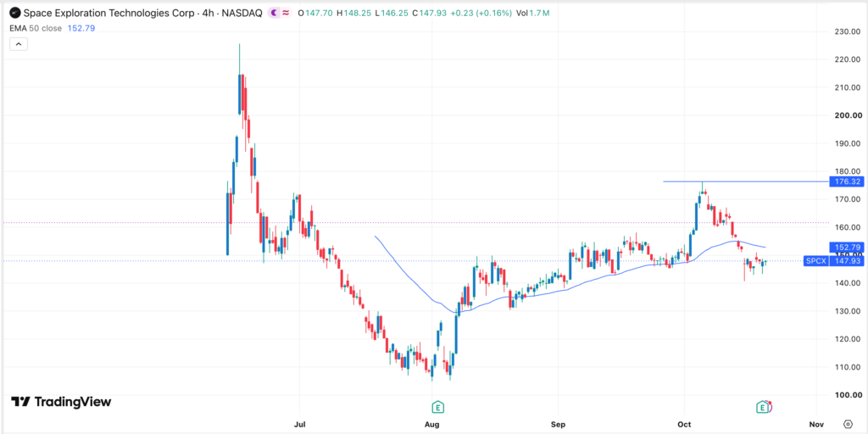Click the Space Exploration Technologies Corp title
This screenshot has height=434, width=868.
[109, 13]
